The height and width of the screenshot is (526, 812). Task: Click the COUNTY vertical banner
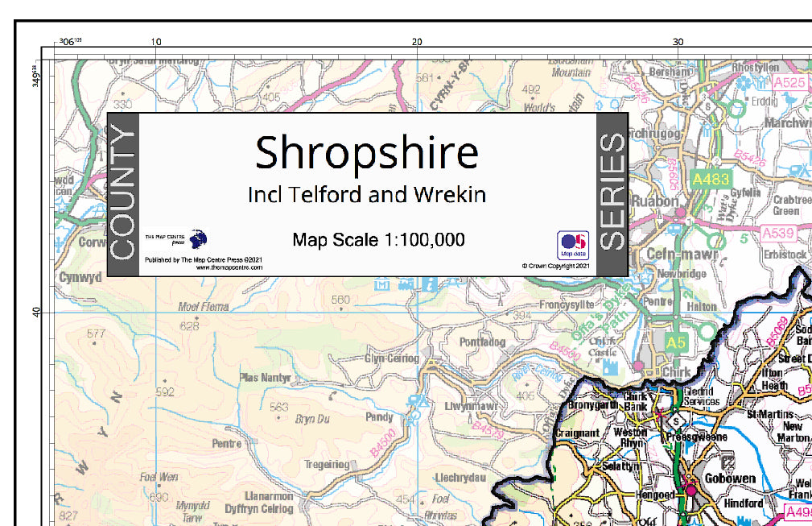click(123, 194)
